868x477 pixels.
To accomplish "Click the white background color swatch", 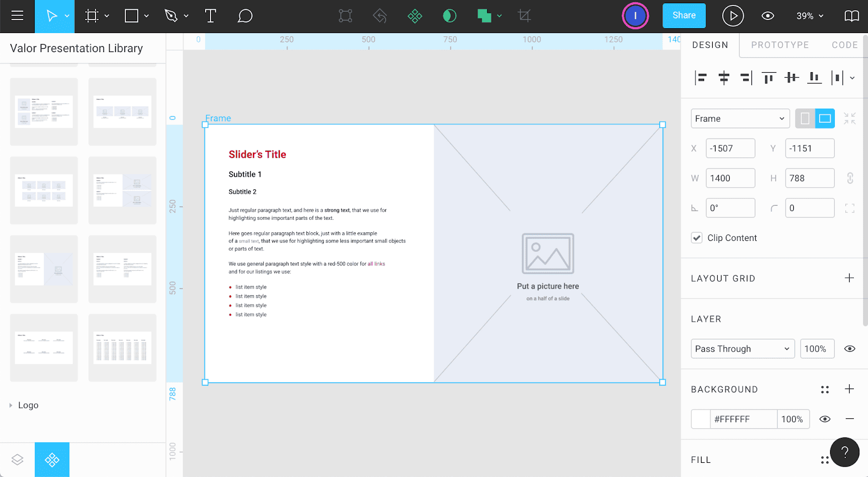I will (x=701, y=419).
